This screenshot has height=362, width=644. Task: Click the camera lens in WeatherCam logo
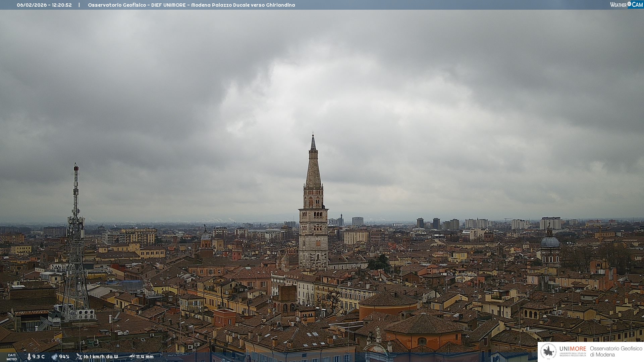[629, 4]
